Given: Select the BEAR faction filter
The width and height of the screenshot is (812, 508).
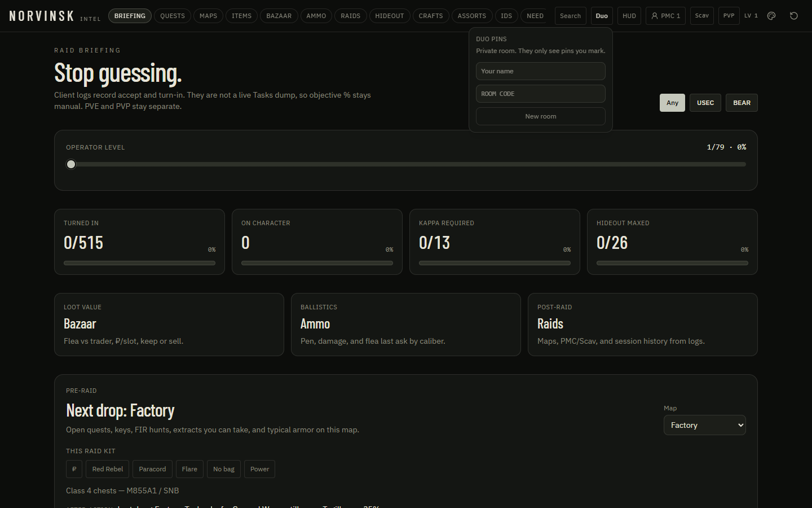Looking at the screenshot, I should (x=742, y=103).
